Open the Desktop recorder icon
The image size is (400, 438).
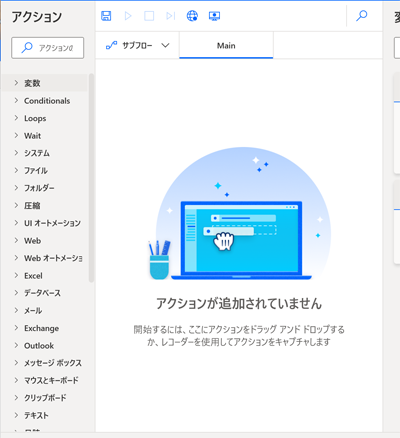214,16
